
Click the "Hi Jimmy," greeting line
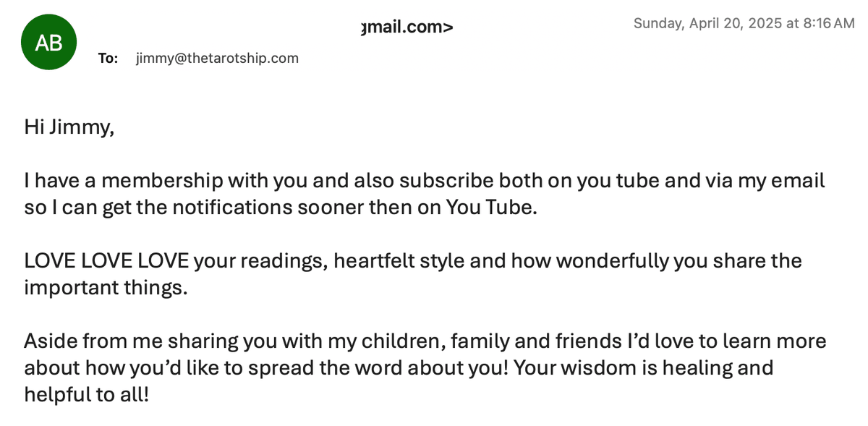click(x=69, y=127)
